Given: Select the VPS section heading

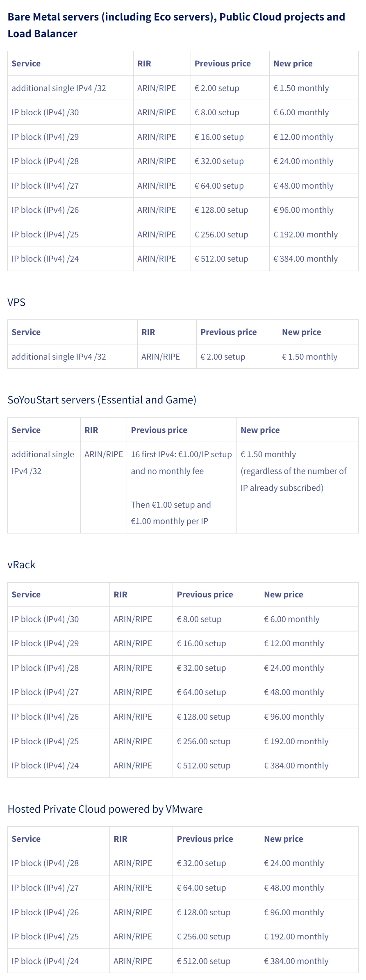Looking at the screenshot, I should [x=16, y=302].
